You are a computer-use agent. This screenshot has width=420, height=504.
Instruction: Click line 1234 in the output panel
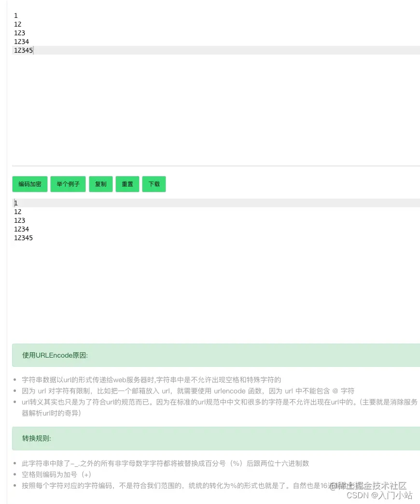point(21,229)
